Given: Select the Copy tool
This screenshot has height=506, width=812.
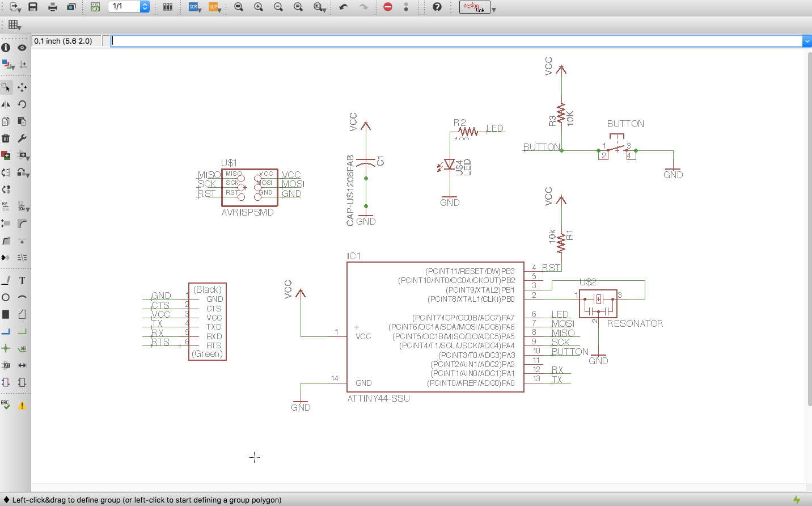Looking at the screenshot, I should [6, 121].
